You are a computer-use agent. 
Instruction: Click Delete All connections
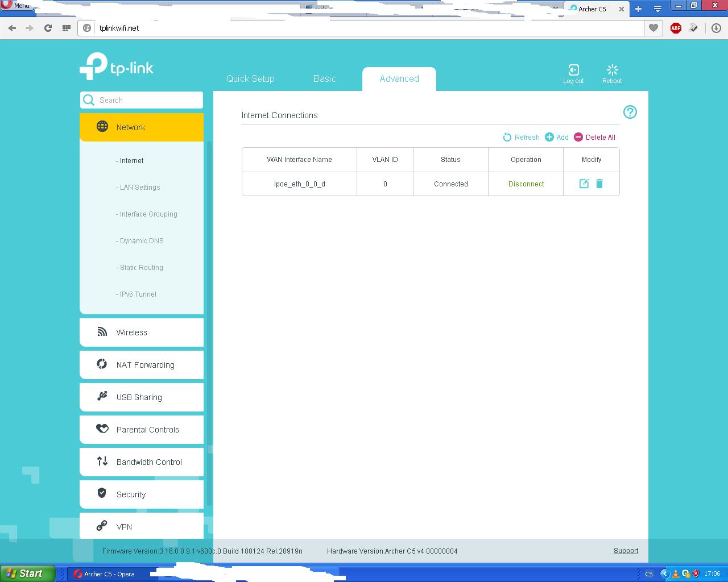[594, 137]
